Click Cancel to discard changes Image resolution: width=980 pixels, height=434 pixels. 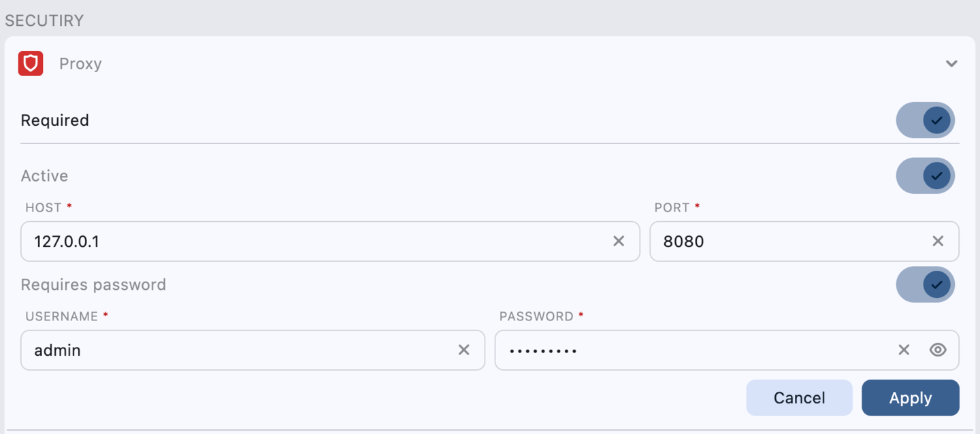coord(799,397)
